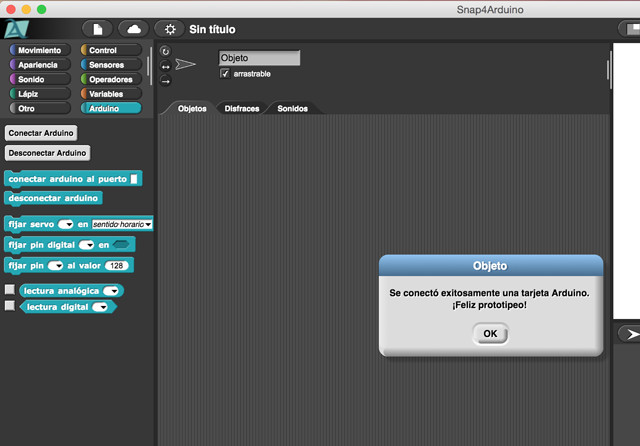
Task: Click the Desconectar Arduino button
Action: [47, 153]
